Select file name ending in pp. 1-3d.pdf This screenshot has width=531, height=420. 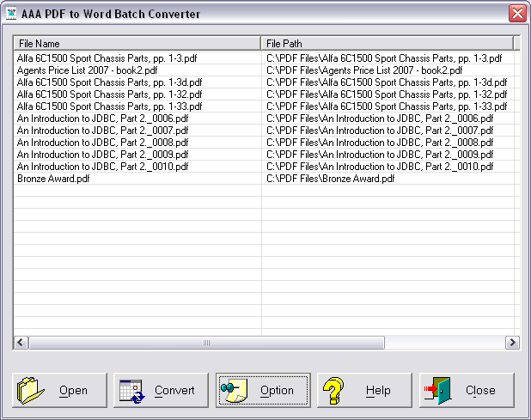[x=109, y=82]
